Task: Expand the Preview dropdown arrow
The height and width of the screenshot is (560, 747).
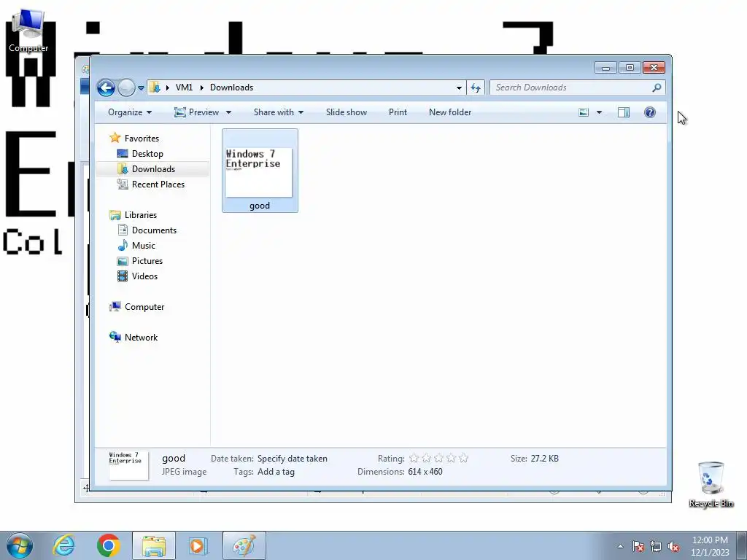Action: tap(228, 112)
